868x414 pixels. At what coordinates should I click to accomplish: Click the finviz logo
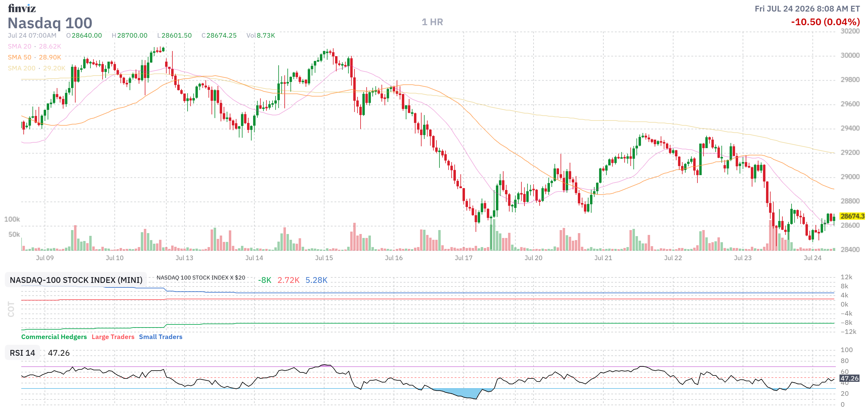click(22, 8)
